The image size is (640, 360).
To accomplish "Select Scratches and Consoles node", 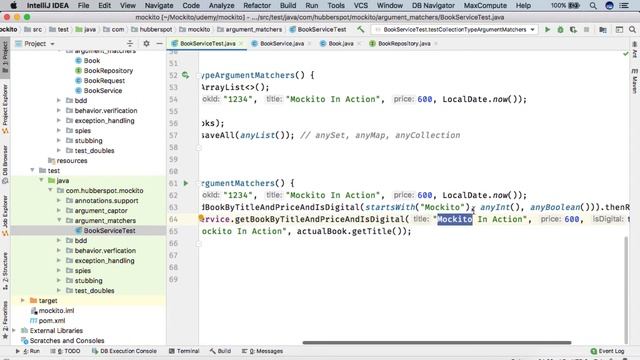I will (x=67, y=340).
